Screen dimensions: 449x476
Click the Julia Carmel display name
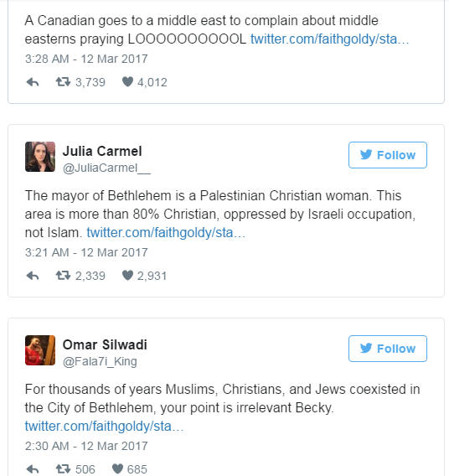102,151
